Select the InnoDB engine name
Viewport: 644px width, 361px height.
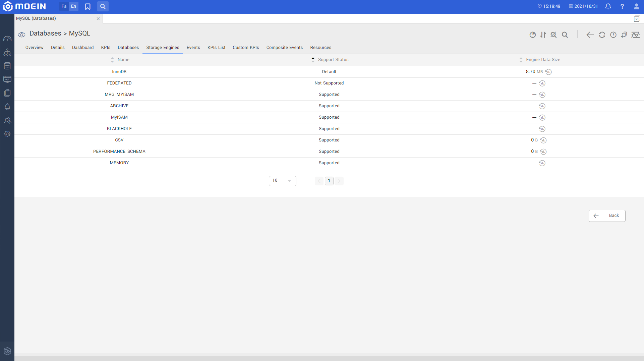(x=119, y=72)
